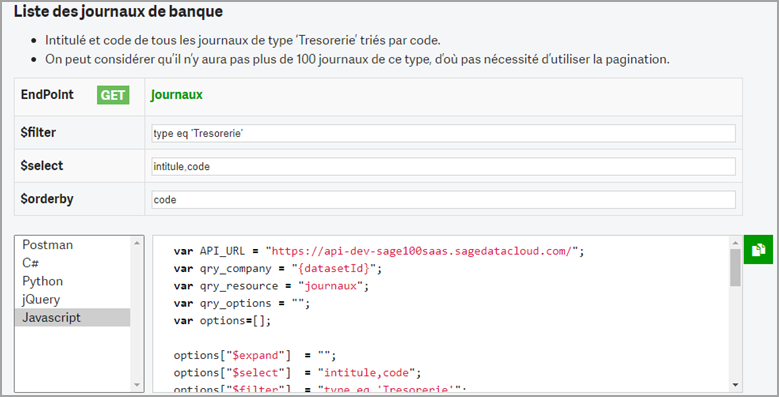
Task: Click the API_URL string in code
Action: coord(422,251)
